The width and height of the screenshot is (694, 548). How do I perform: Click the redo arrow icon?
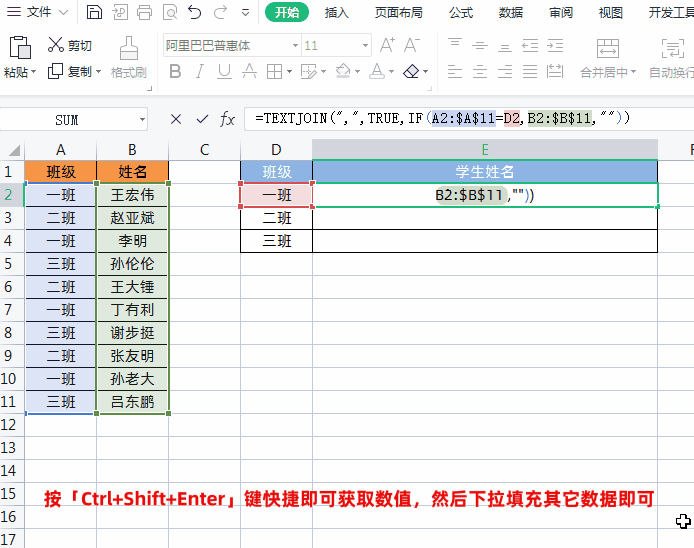point(220,12)
